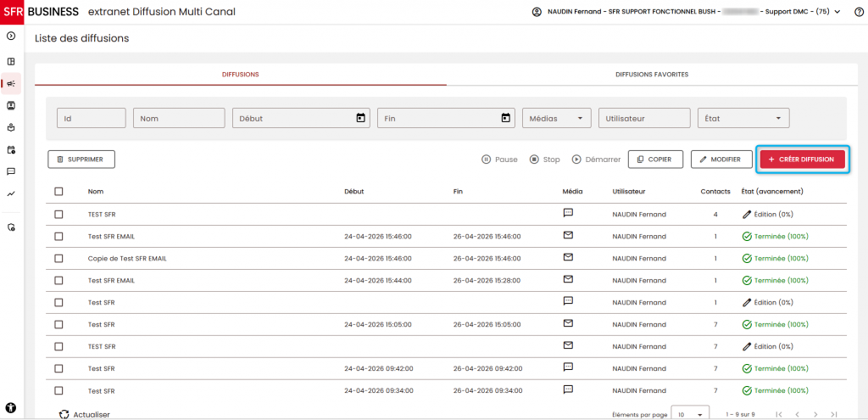Open the Éléments par page dropdown

tap(690, 414)
